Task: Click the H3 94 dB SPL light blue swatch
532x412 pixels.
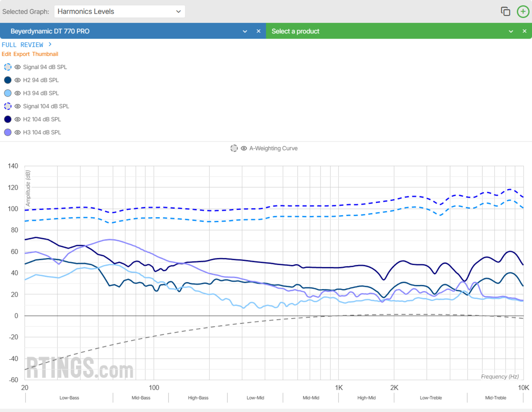Action: (8, 93)
